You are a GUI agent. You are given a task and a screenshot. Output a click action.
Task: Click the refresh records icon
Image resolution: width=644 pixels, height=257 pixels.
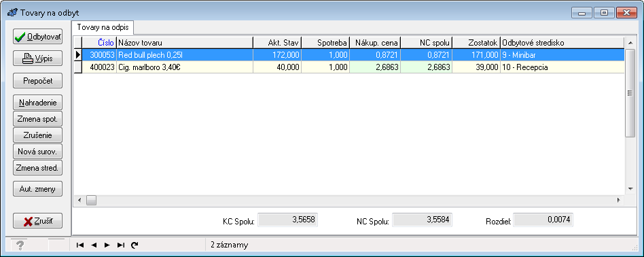click(135, 245)
